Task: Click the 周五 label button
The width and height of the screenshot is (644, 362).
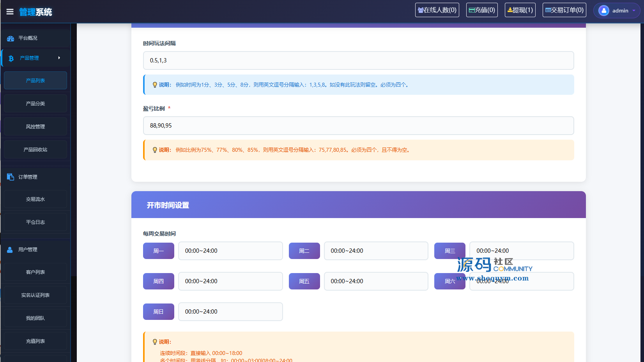Action: click(x=304, y=281)
